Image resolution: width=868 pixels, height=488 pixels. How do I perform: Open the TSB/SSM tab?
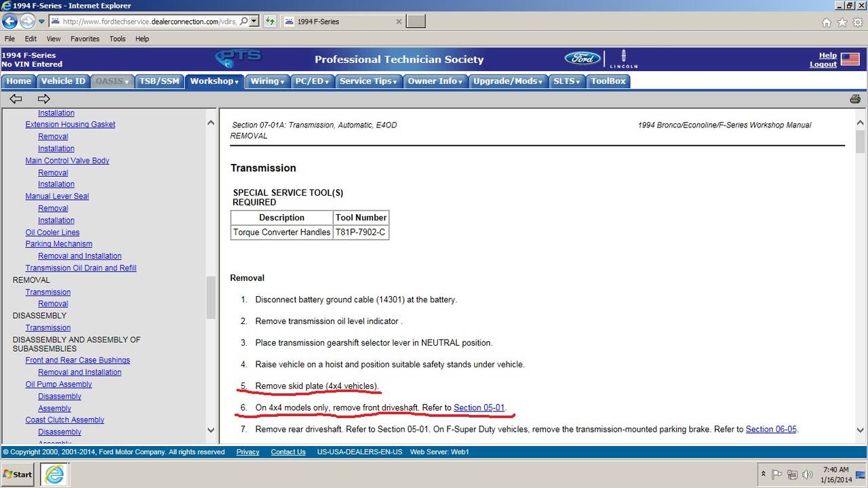pyautogui.click(x=159, y=81)
